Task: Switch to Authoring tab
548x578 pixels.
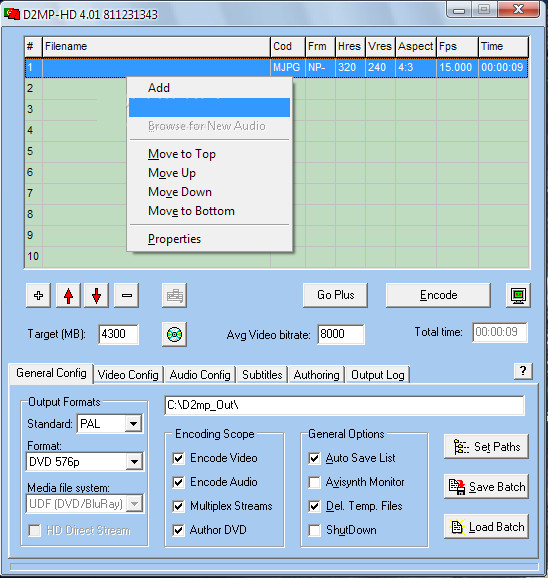Action: click(x=317, y=375)
